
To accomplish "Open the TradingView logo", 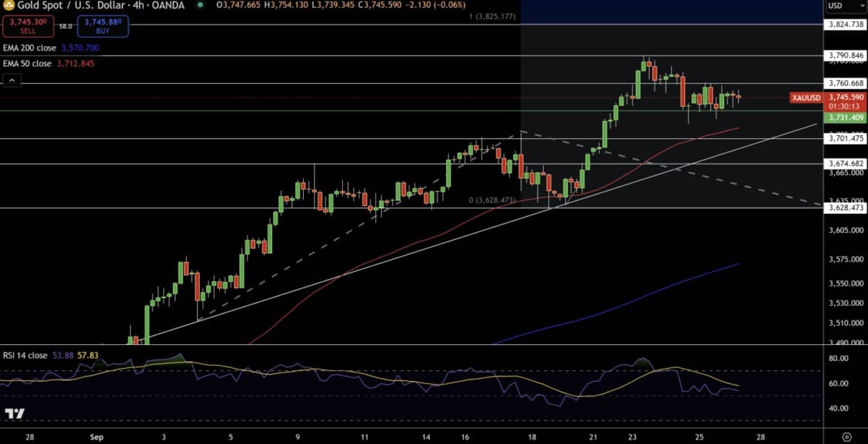I will point(14,414).
